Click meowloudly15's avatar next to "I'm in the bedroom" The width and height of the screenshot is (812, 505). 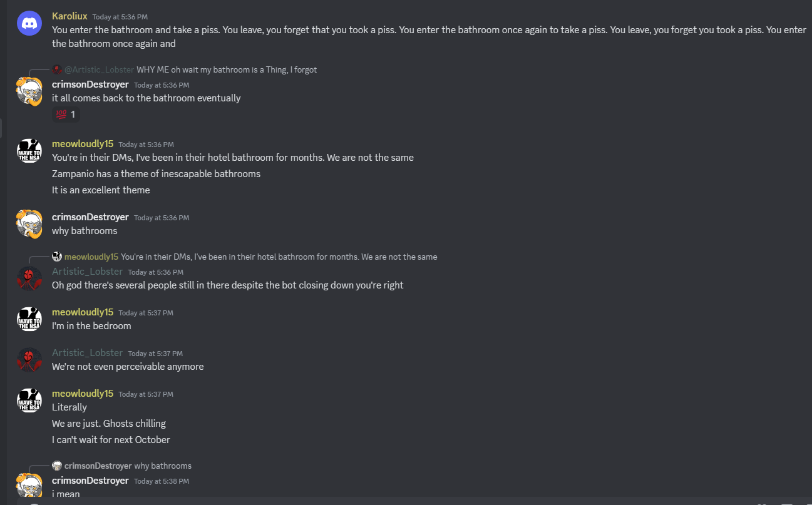pyautogui.click(x=29, y=319)
